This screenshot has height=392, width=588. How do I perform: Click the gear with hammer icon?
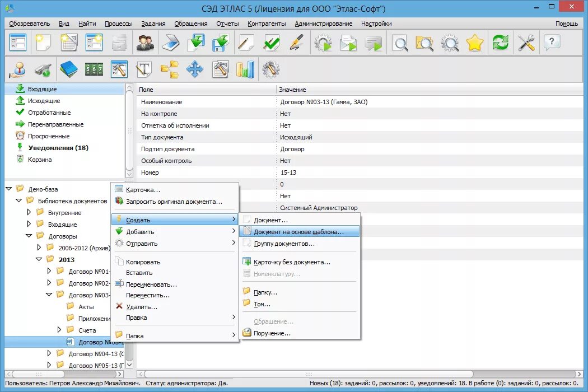(271, 69)
